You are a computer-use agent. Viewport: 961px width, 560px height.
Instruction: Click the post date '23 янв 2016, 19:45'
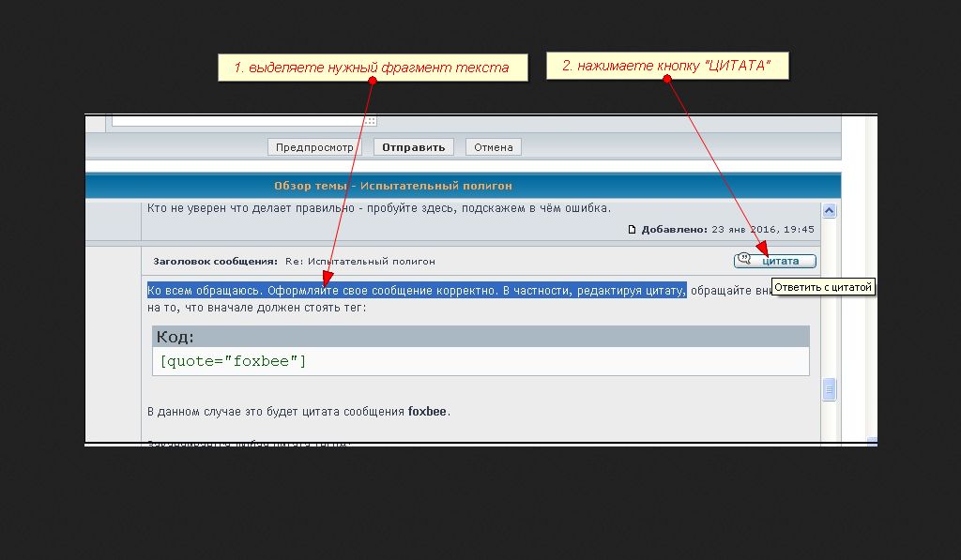coord(762,230)
